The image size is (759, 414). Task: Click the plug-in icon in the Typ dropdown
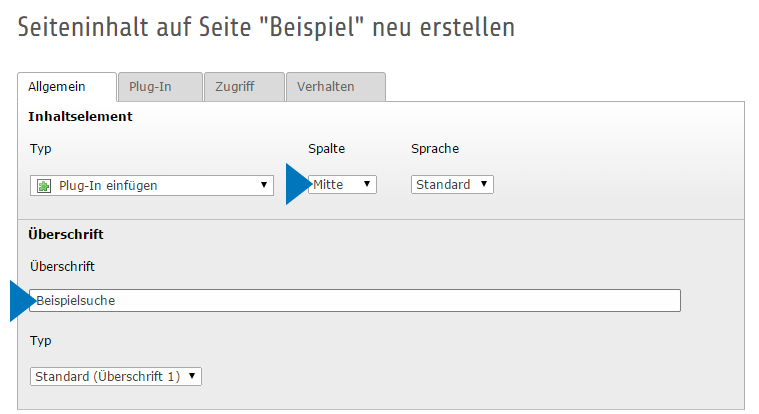point(44,185)
